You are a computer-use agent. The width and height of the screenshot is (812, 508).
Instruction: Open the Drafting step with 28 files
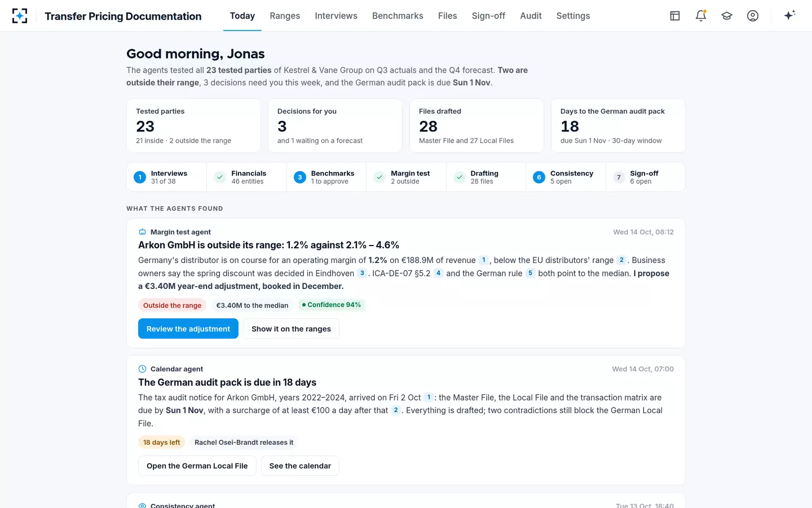tap(486, 177)
